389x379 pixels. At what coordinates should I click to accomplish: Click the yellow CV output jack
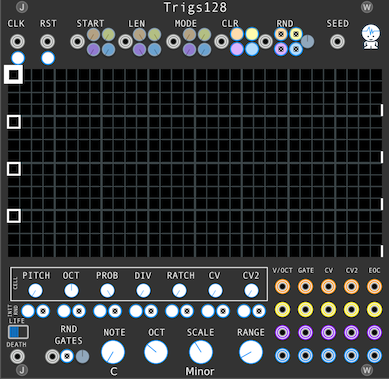[328, 310]
